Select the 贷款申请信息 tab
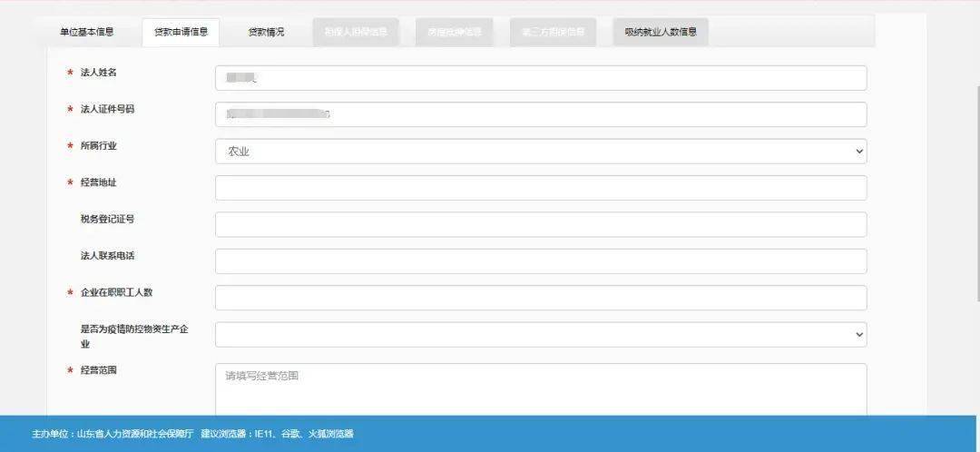Screen dimensions: 980x452 point(181,32)
